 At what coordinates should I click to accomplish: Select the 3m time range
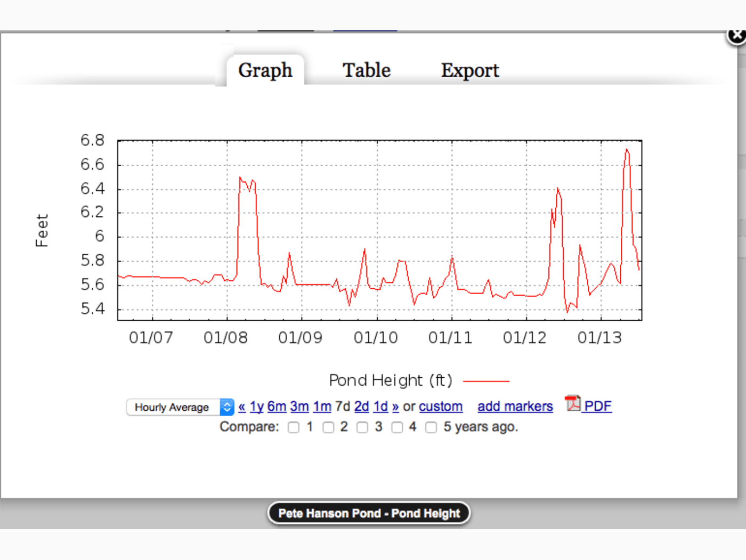point(299,407)
